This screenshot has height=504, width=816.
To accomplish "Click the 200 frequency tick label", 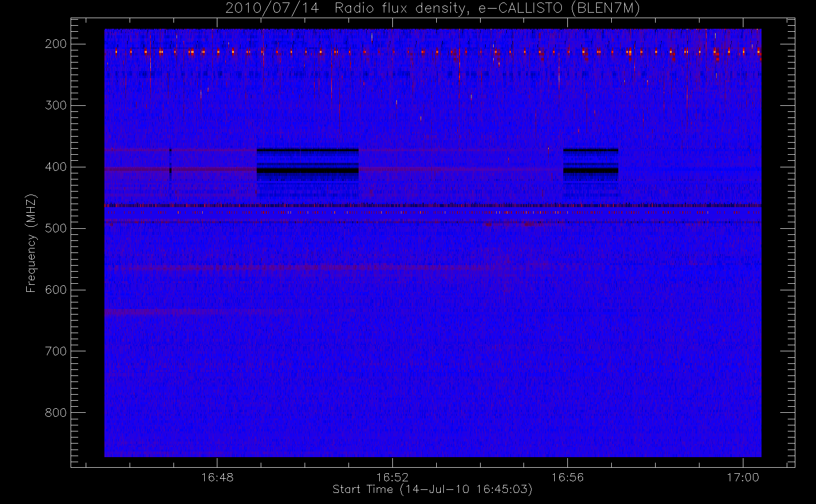I will click(56, 44).
